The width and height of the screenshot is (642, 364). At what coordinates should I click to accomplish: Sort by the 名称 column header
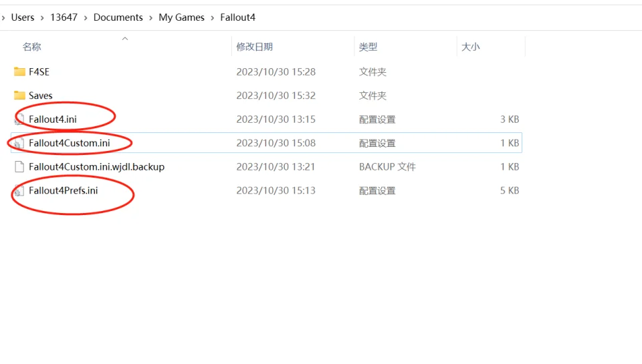point(32,47)
